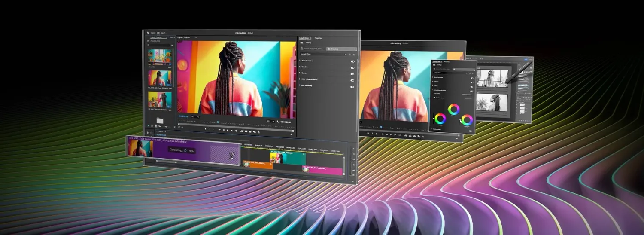Click the new bin folder icon beside search
This screenshot has height=235, width=644.
[172, 45]
